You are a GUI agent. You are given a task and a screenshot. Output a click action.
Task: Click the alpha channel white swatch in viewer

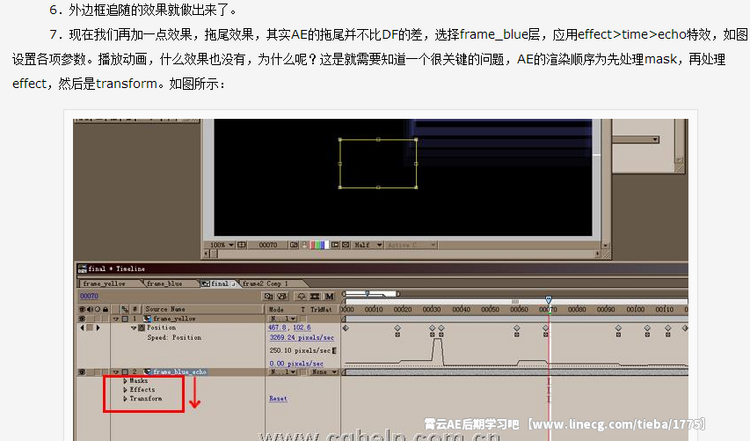327,245
